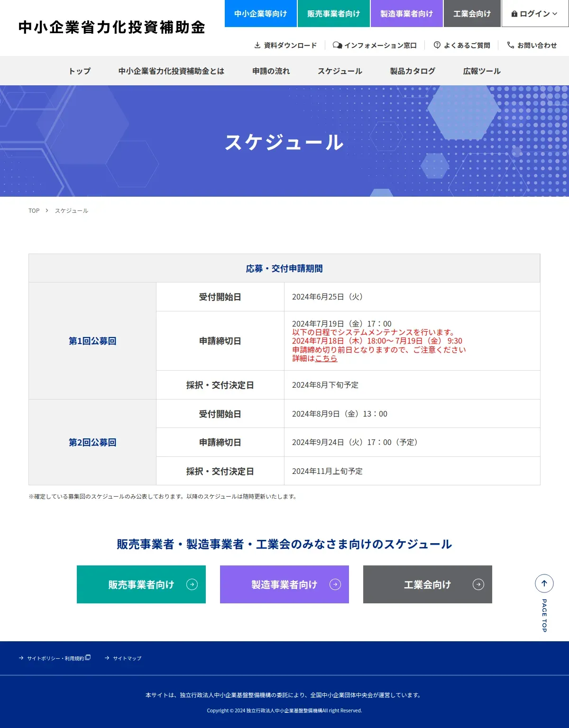This screenshot has width=569, height=728.
Task: Click the 応募・交付申請期間 table header
Action: click(284, 268)
